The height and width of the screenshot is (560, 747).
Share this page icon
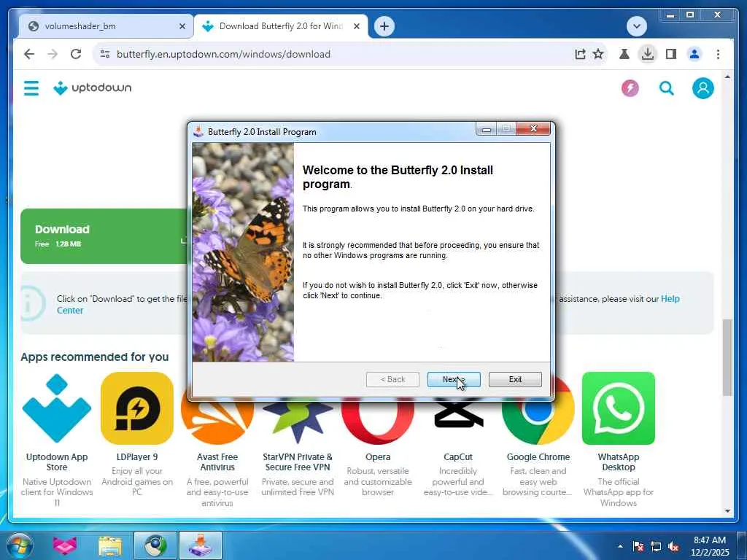click(580, 54)
